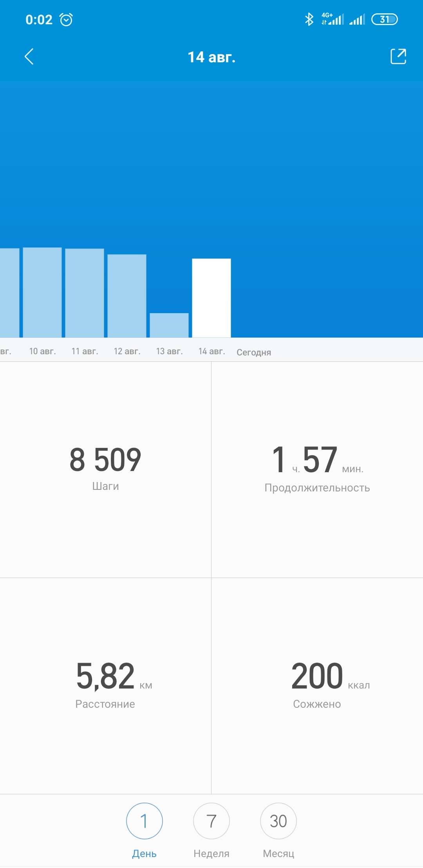Tap the Расстояние label

105,704
